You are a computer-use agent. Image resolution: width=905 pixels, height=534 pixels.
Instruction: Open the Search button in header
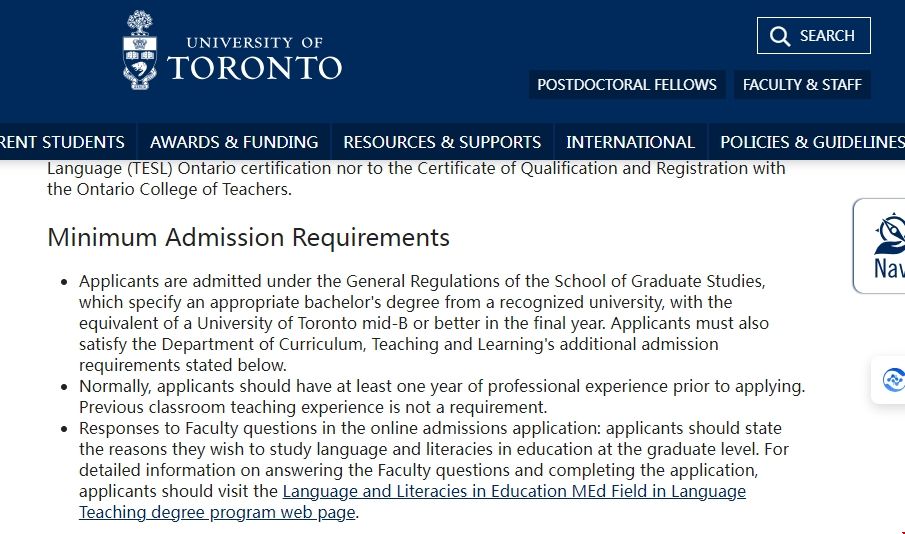813,36
